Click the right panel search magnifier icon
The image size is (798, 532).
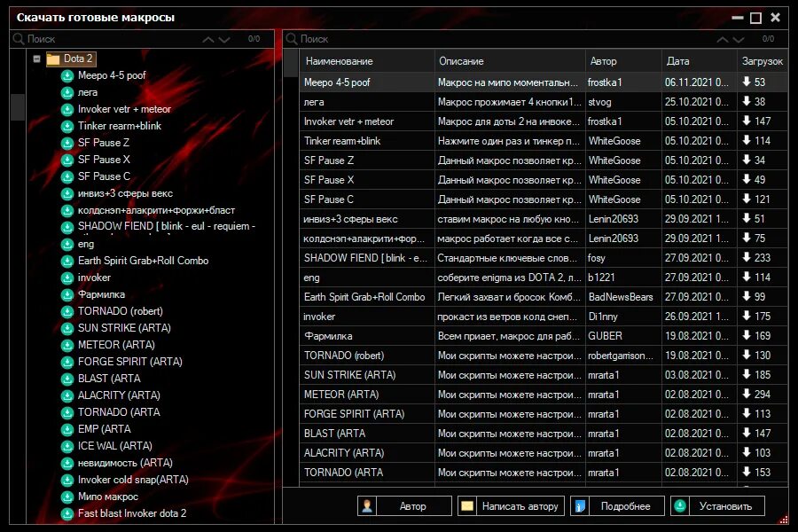(x=292, y=39)
